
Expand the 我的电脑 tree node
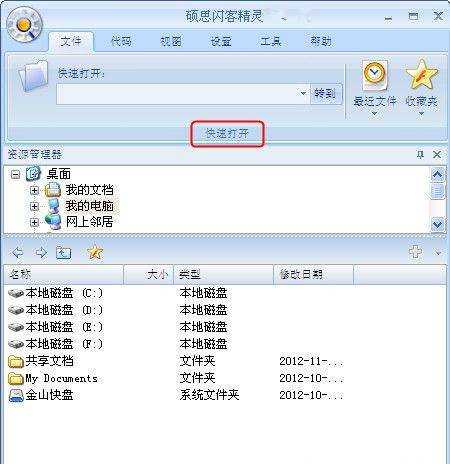tap(34, 206)
